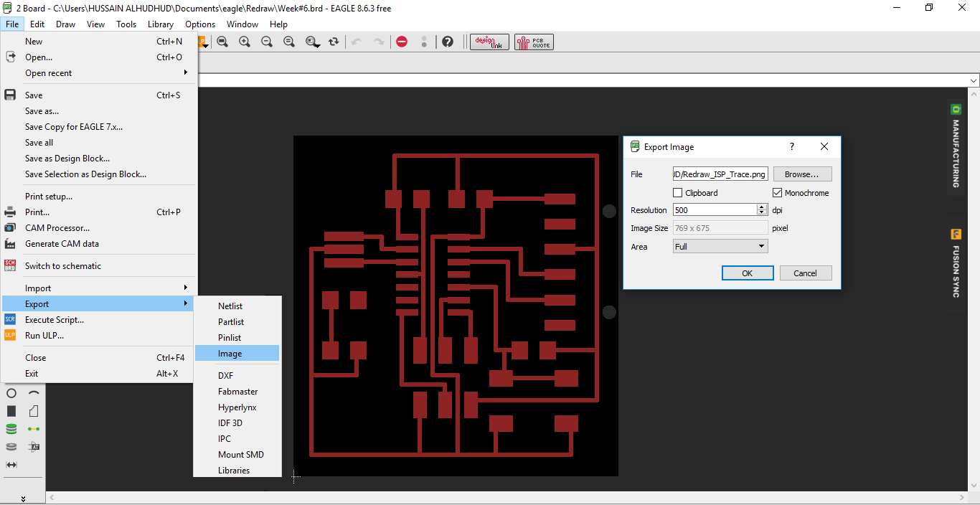
Task: Select the Circle drawing tool
Action: 11,393
